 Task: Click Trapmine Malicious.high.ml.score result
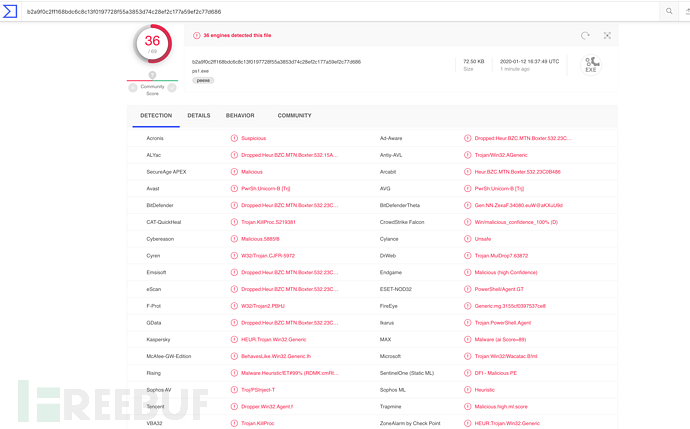pos(501,407)
